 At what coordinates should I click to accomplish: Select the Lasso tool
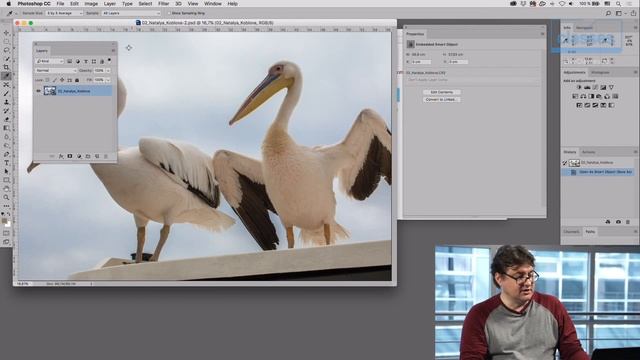point(6,50)
